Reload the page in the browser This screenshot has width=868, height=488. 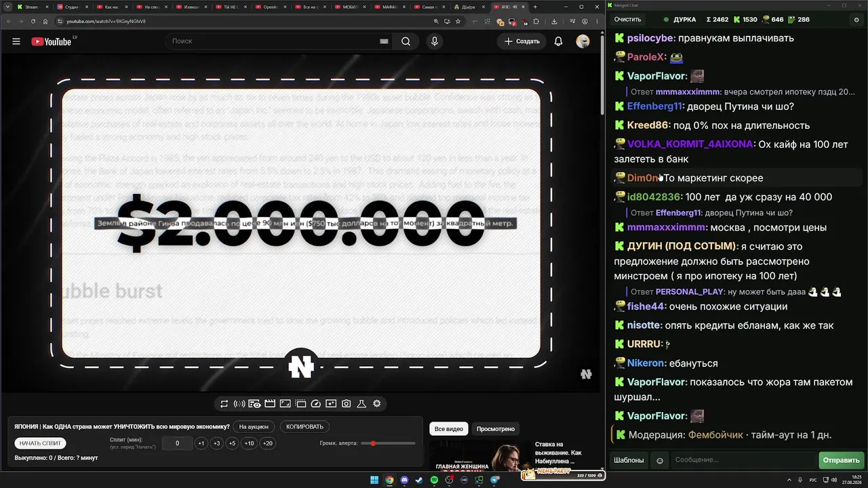pyautogui.click(x=33, y=21)
